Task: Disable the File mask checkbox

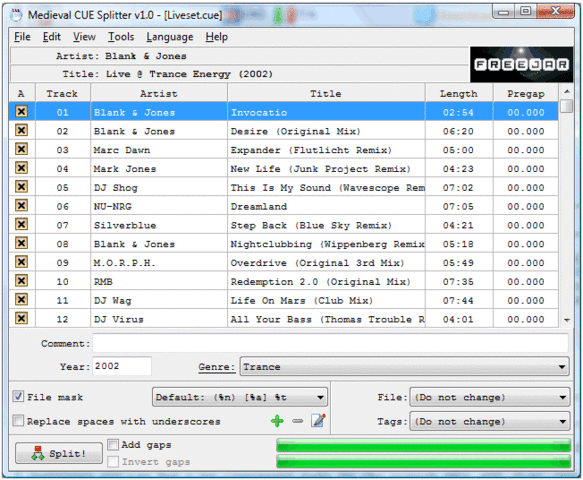Action: [x=18, y=396]
